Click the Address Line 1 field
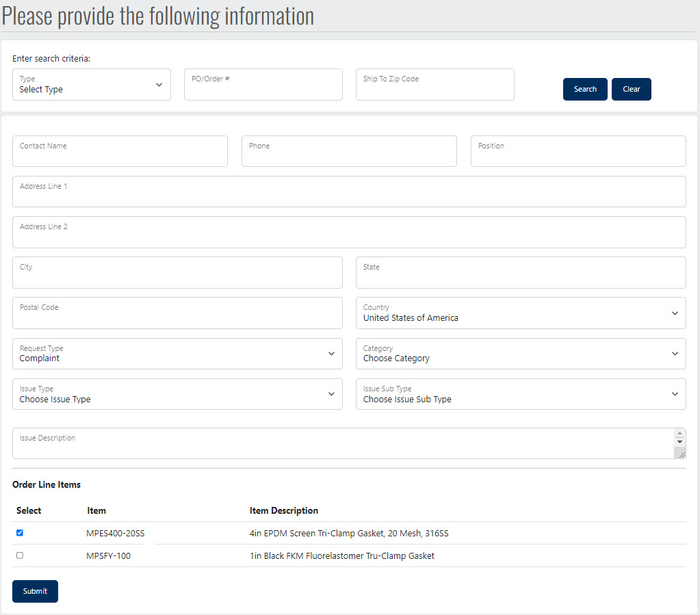Viewport: 700px width, 615px height. 349,192
